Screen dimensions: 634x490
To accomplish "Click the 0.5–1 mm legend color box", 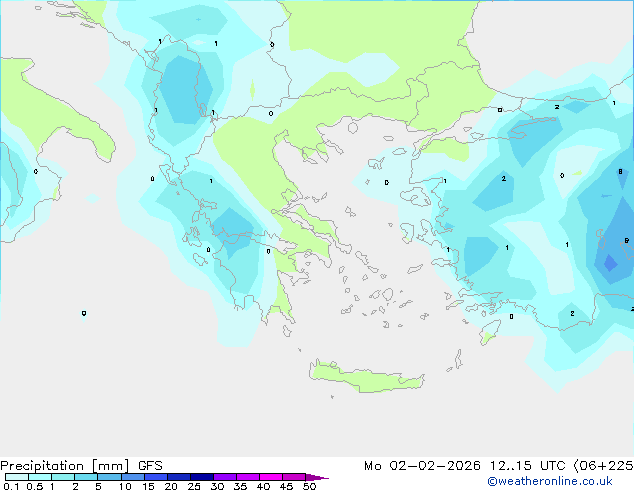I will point(40,477).
